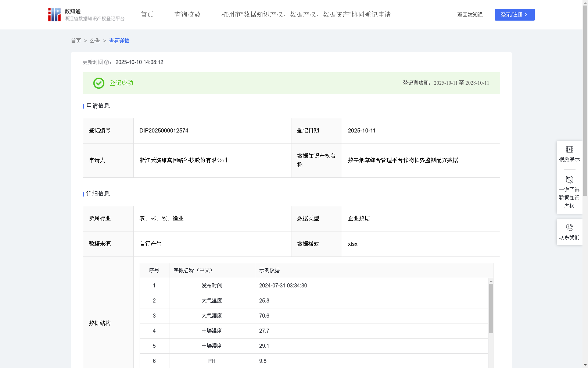This screenshot has height=368, width=588.
Task: Click help icon beside 更新时间
Action: 107,62
